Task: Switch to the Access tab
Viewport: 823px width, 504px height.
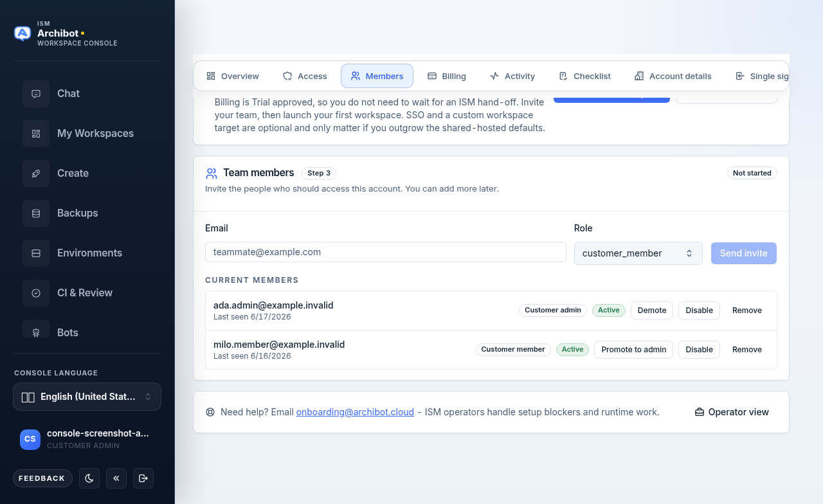Action: [305, 76]
